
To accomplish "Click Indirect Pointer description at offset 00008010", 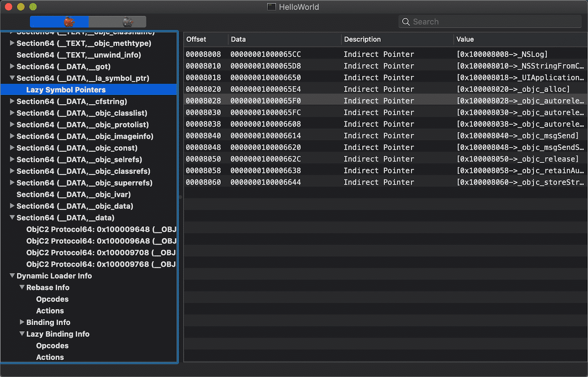I will 379,66.
